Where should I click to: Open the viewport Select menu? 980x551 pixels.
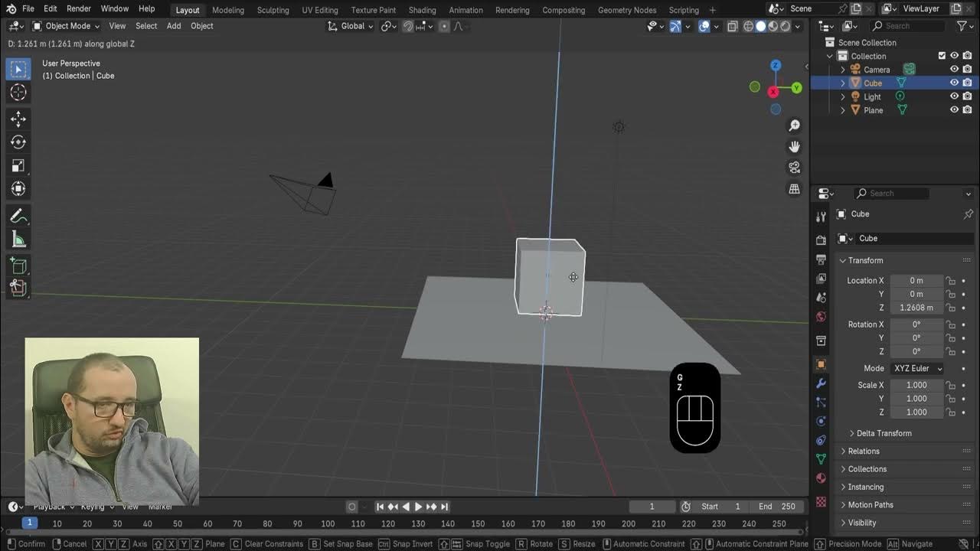(x=146, y=26)
